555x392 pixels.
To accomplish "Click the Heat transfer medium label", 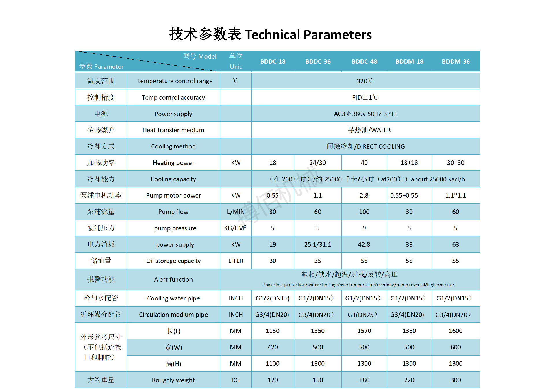I will 173,130.
